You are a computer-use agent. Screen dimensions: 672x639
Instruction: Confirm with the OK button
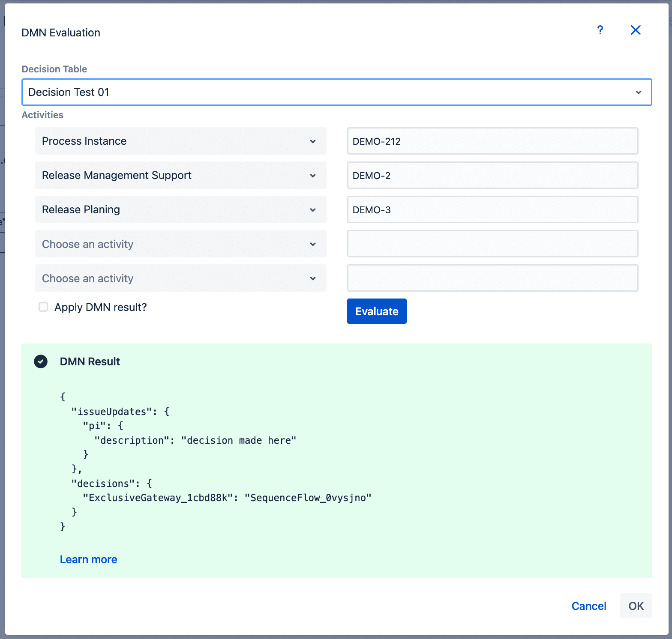click(x=636, y=606)
